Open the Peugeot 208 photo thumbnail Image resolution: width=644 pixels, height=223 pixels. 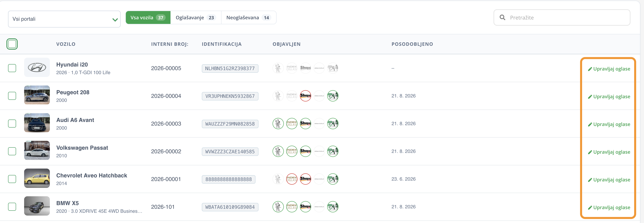click(x=37, y=95)
